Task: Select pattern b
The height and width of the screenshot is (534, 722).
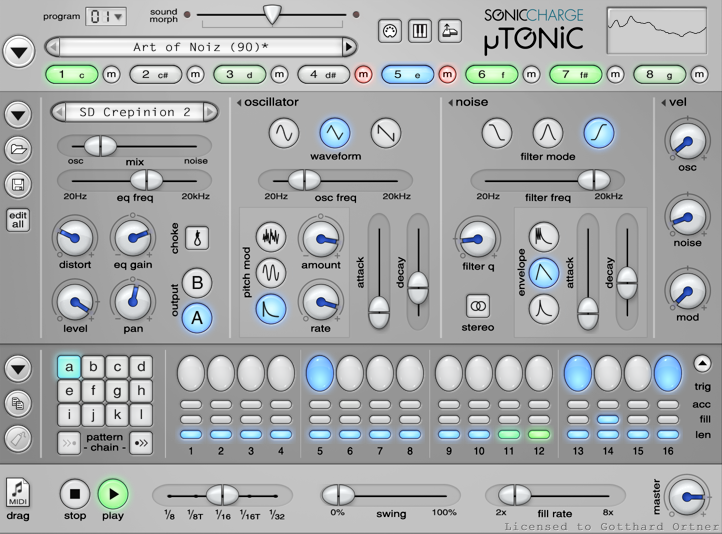Action: (x=93, y=367)
